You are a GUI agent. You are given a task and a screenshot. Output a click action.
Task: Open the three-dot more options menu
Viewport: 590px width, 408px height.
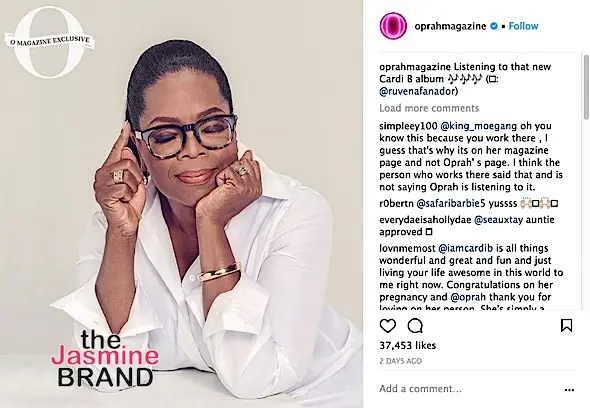click(569, 390)
